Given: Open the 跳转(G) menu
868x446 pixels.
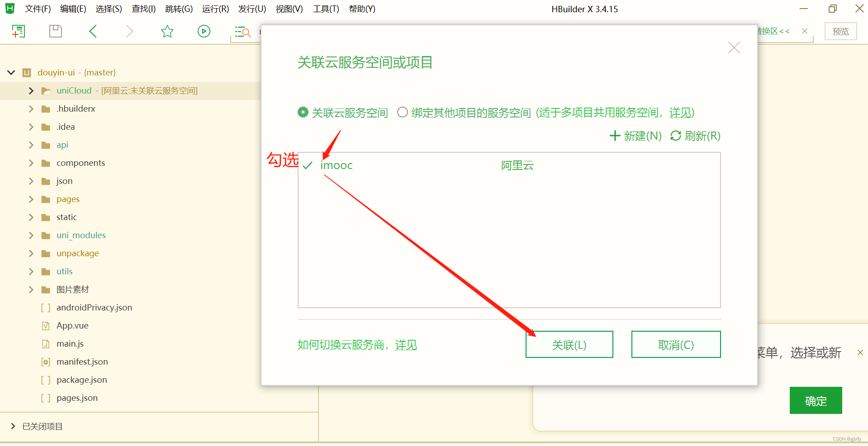Looking at the screenshot, I should pyautogui.click(x=179, y=9).
